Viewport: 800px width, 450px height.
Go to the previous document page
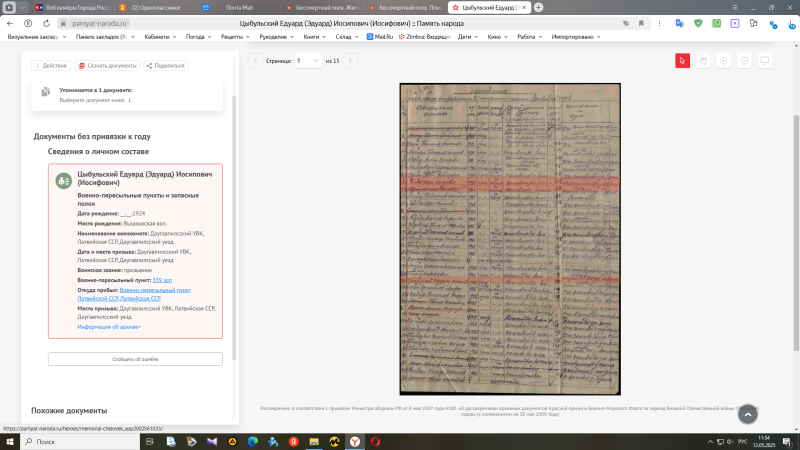(255, 61)
